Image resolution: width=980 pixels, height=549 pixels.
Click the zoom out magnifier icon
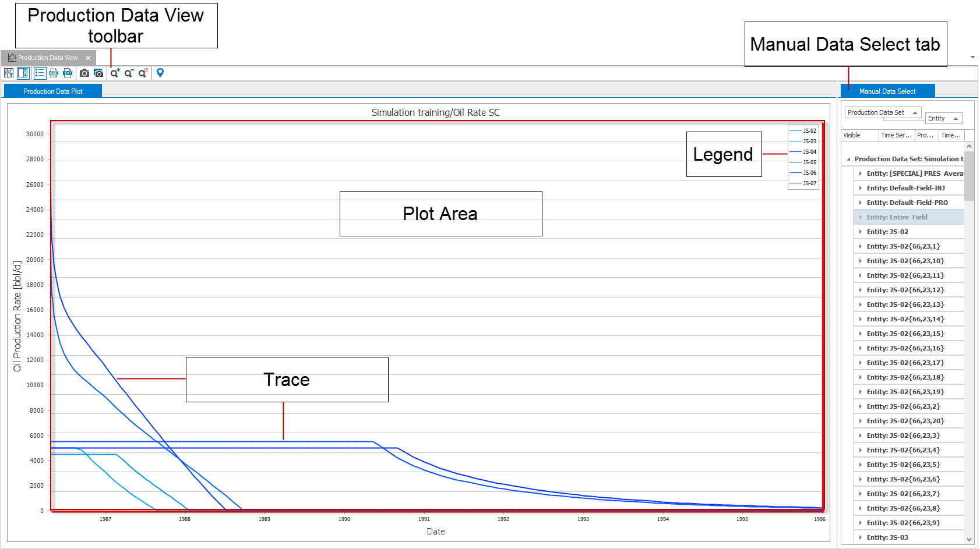click(129, 73)
